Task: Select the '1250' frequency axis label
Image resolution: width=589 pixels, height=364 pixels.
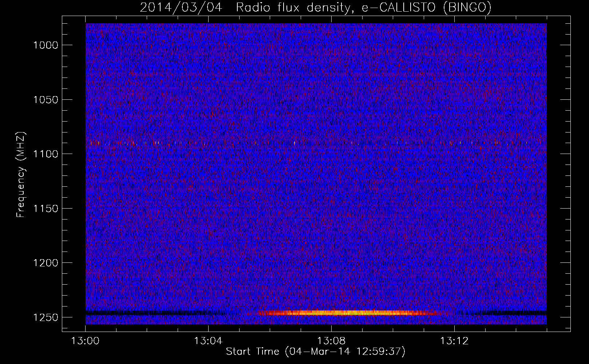Action: [x=46, y=317]
